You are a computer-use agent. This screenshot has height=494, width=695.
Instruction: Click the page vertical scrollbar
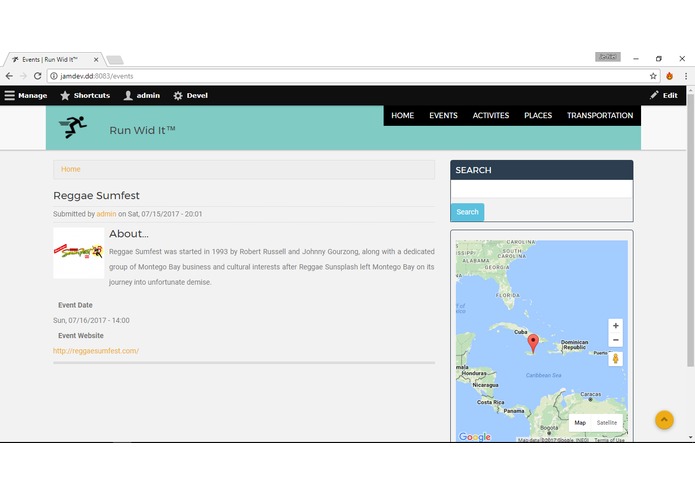[x=691, y=230]
